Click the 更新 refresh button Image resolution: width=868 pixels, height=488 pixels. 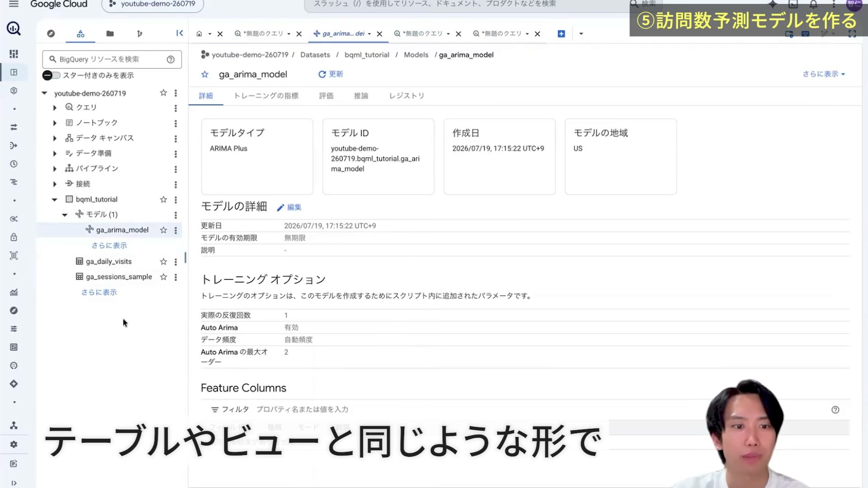330,74
